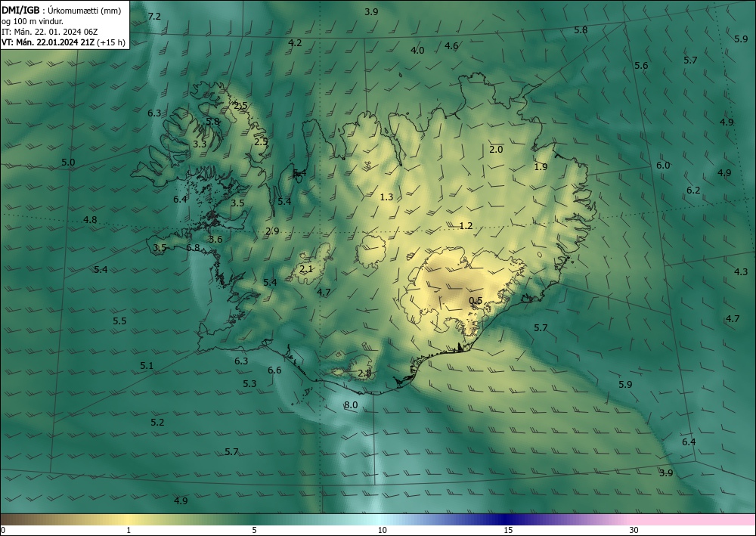Click the '0' tick on the color scale
The image size is (756, 536).
[x=3, y=530]
